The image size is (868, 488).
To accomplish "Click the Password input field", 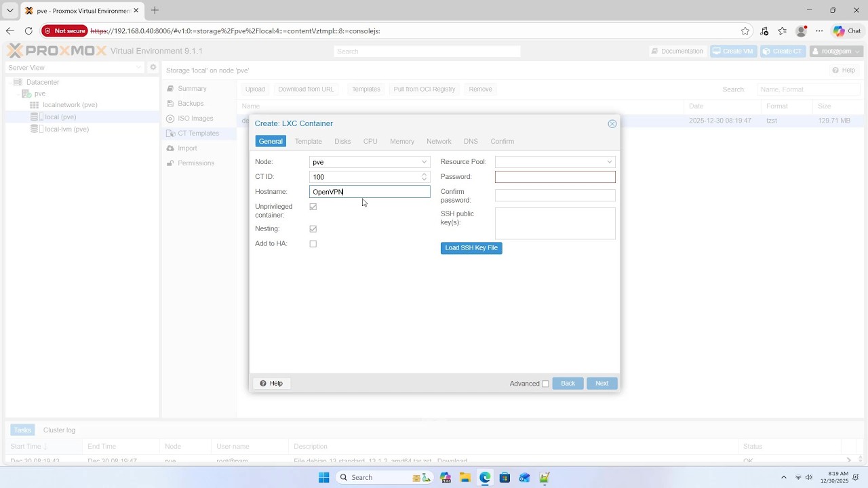I will [555, 177].
